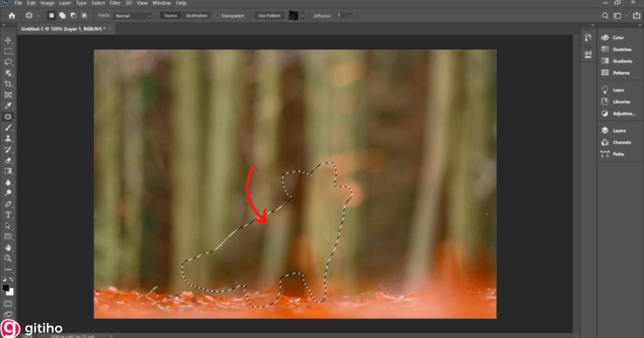Set patch mode to Source
Image resolution: width=644 pixels, height=338 pixels.
[170, 16]
